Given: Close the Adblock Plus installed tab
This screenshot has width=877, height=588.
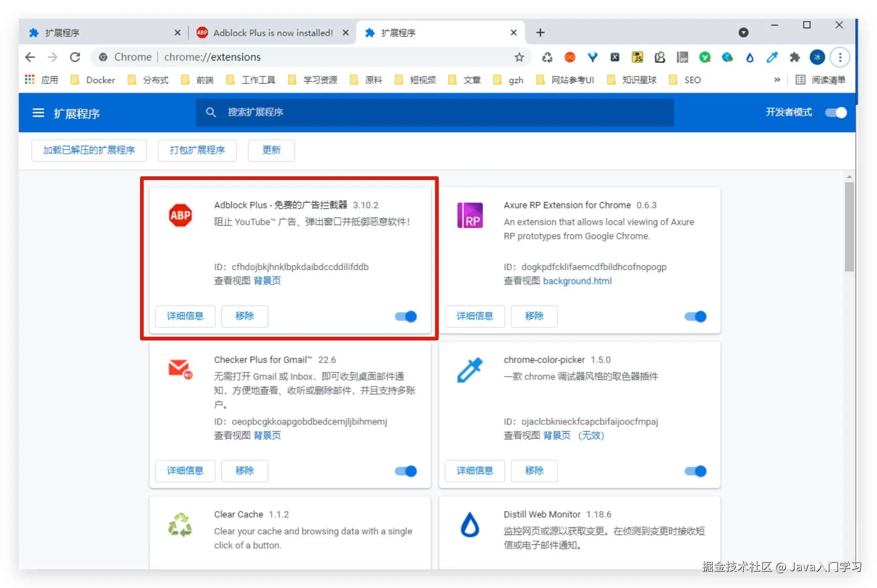Looking at the screenshot, I should point(346,32).
